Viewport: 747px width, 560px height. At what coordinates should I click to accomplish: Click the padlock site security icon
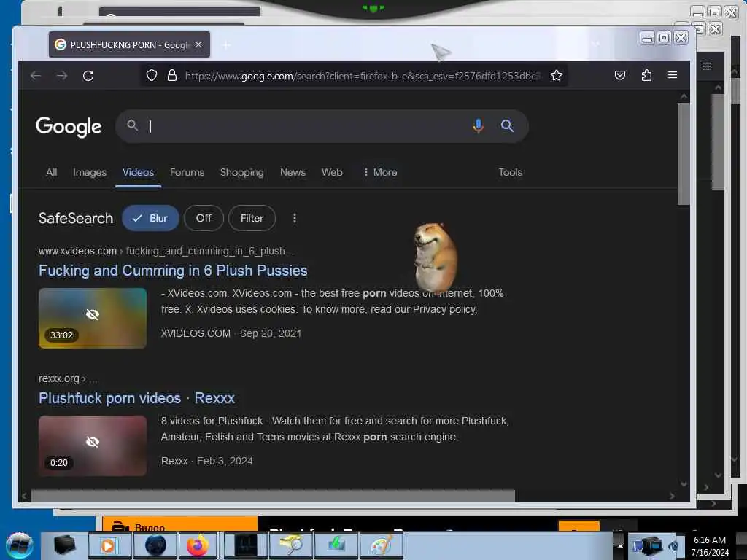click(x=172, y=75)
